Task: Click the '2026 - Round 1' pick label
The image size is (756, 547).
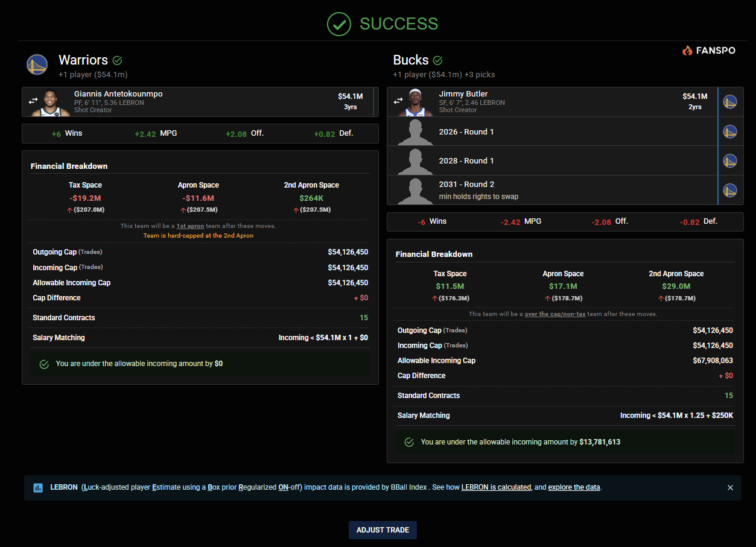Action: tap(466, 131)
